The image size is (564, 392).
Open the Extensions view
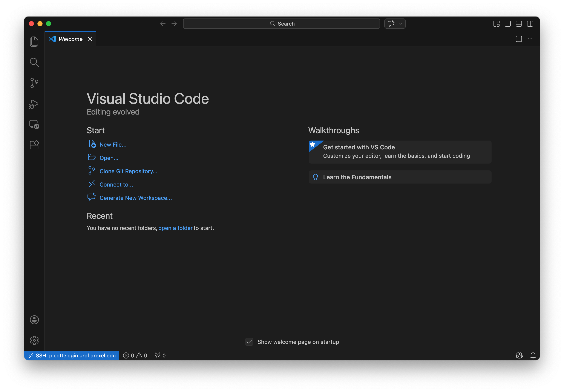pos(34,145)
